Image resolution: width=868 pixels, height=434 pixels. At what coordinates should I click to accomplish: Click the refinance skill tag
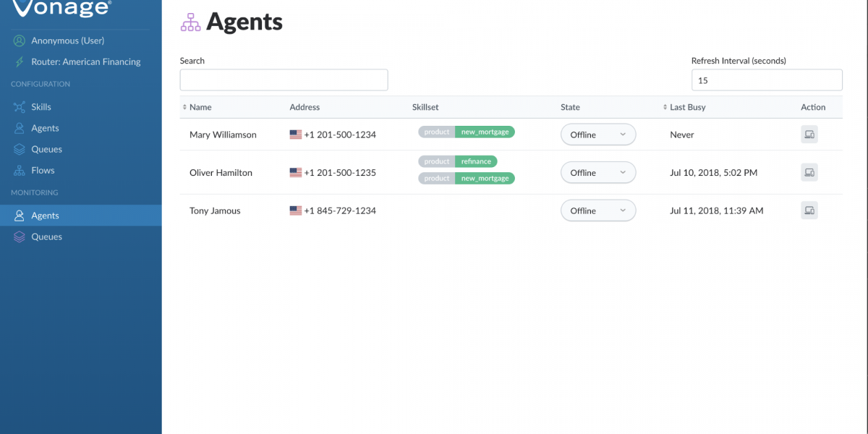coord(476,161)
